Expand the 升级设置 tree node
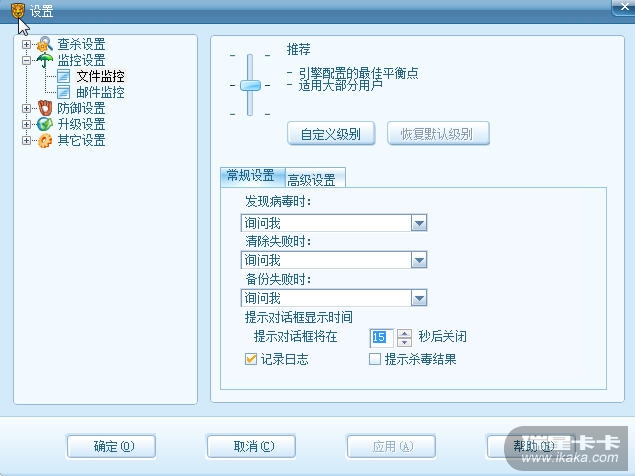 [x=26, y=124]
